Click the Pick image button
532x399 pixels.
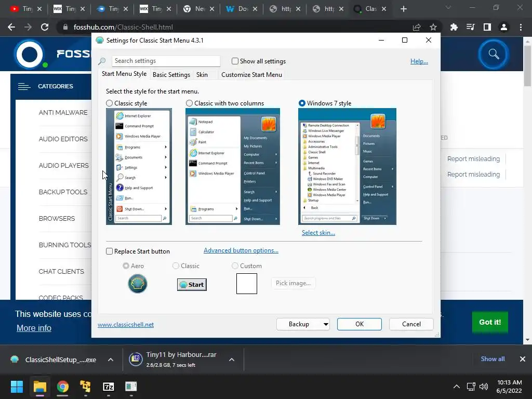click(x=293, y=283)
